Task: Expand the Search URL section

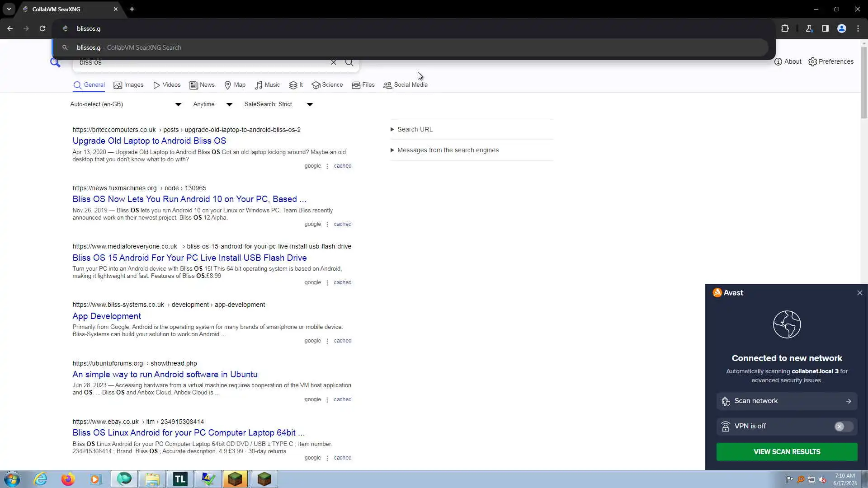Action: point(415,129)
